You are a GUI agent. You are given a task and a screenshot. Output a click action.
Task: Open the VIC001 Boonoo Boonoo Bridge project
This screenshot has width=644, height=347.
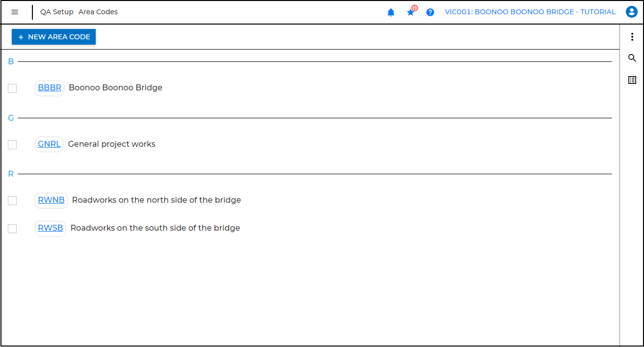(x=530, y=12)
